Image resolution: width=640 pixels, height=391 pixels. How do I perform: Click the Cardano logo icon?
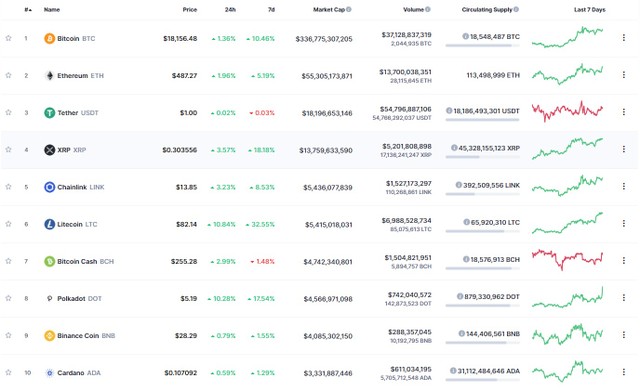coord(49,373)
